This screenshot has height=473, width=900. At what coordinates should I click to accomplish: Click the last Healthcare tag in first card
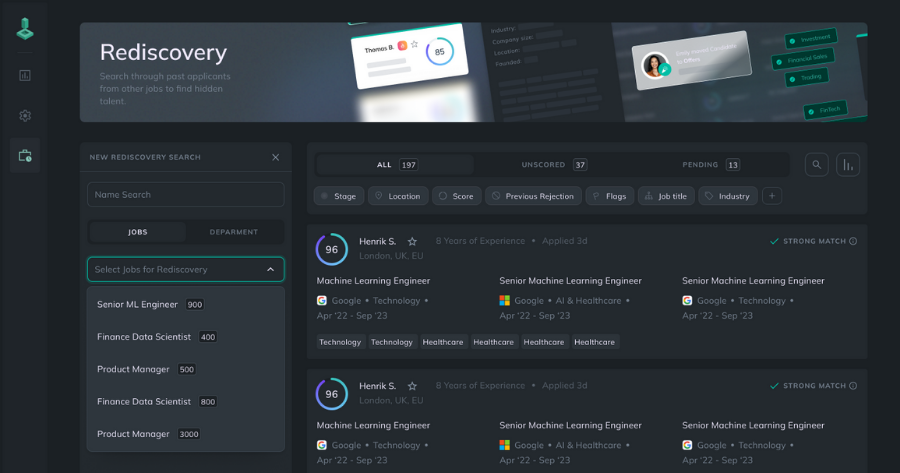pos(595,342)
